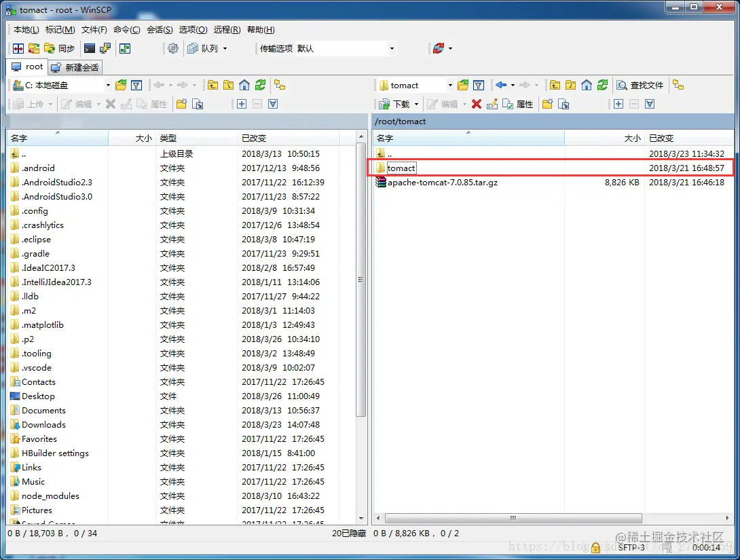Open the 远程(R) menu

(x=227, y=30)
